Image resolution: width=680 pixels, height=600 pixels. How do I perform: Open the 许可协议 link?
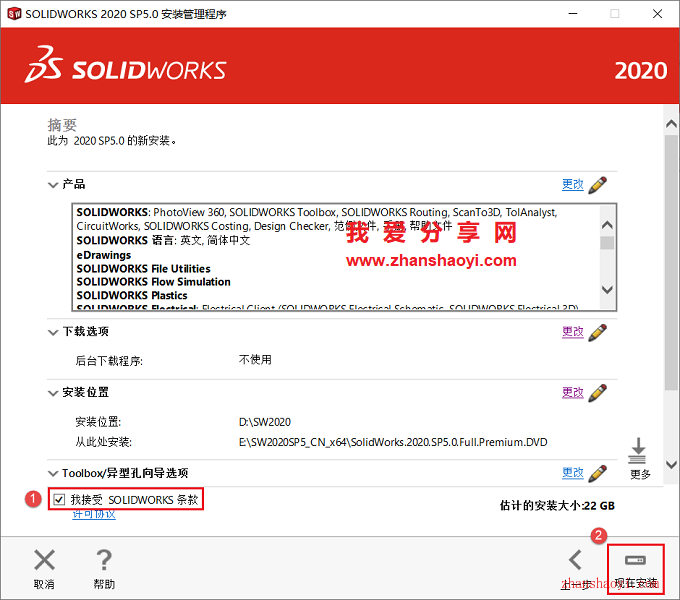94,515
